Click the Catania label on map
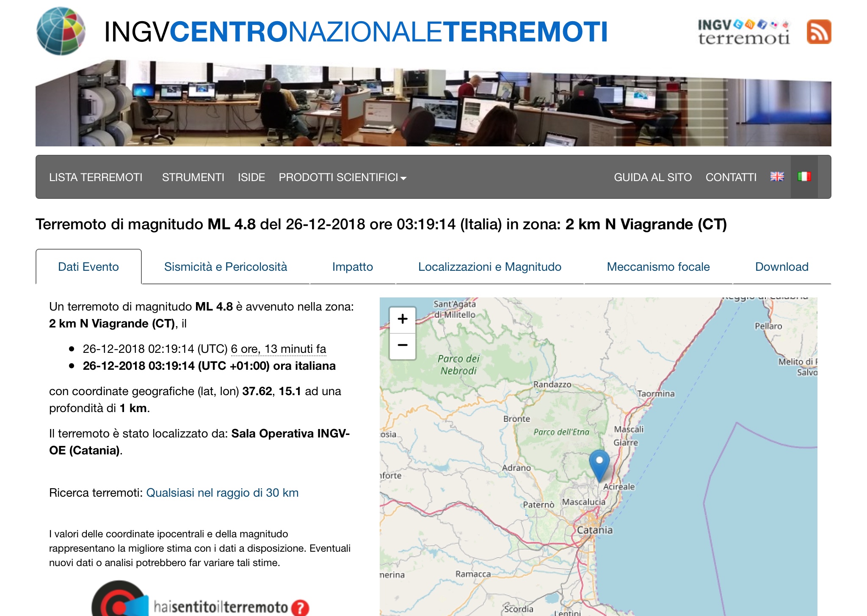The image size is (867, 616). click(595, 530)
